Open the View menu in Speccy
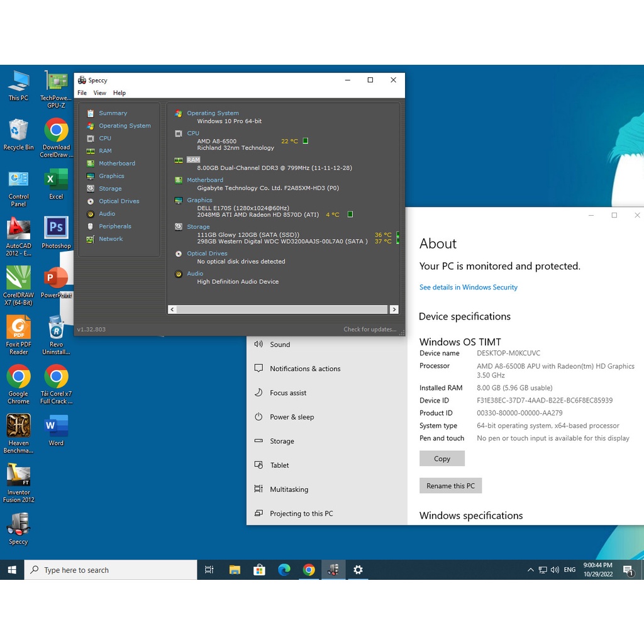The image size is (644, 644). 99,93
